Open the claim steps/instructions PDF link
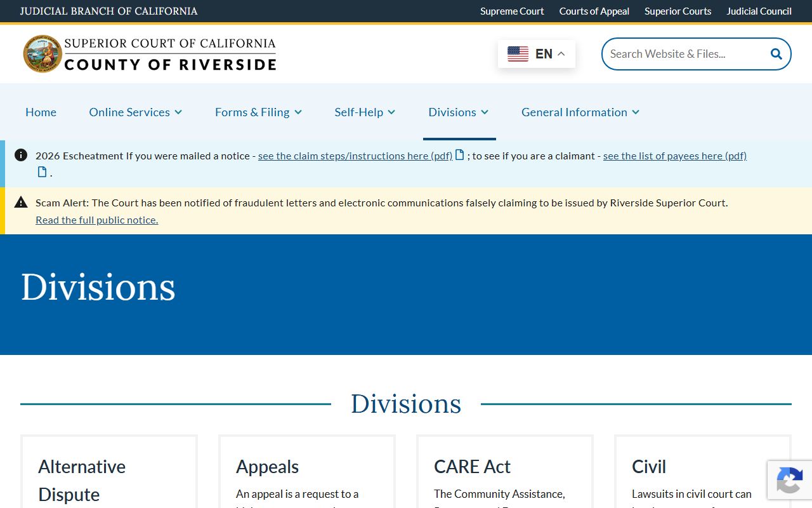The image size is (812, 508). click(x=355, y=156)
